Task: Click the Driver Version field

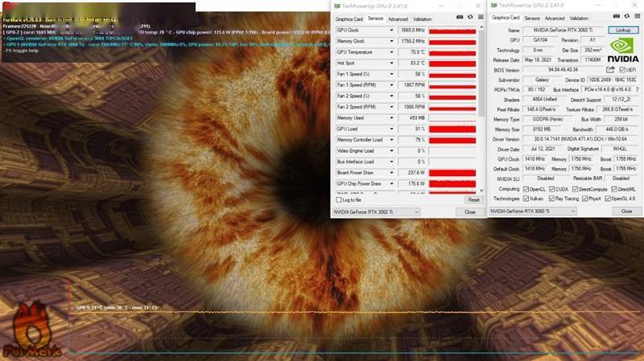Action: (580, 139)
